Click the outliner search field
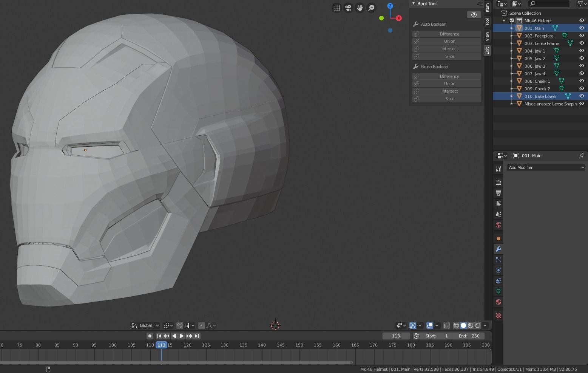588x373 pixels. tap(549, 4)
